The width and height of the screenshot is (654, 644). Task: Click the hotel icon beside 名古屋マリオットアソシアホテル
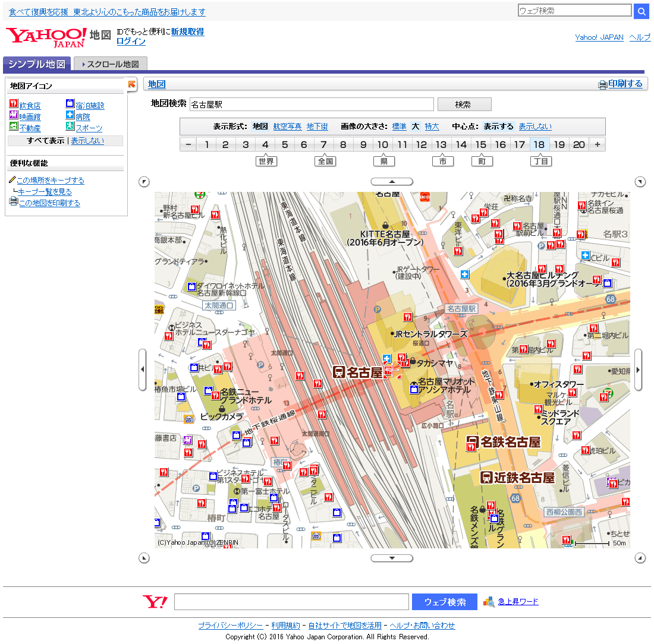414,389
